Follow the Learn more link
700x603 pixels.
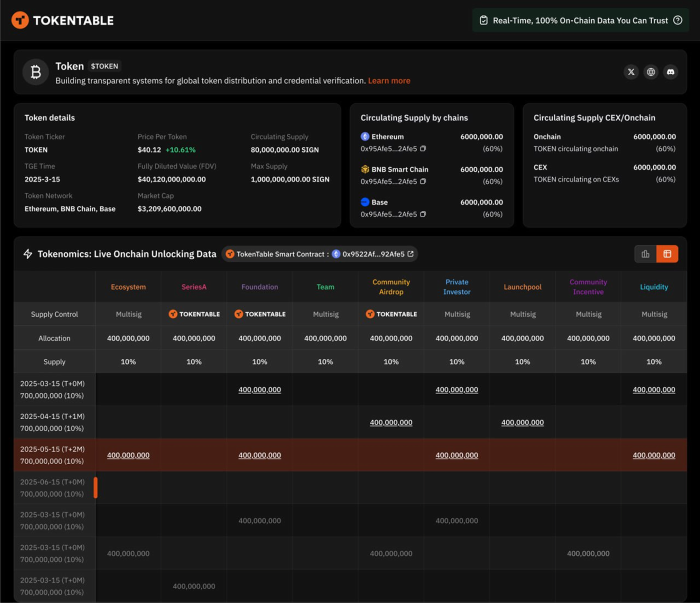point(389,80)
